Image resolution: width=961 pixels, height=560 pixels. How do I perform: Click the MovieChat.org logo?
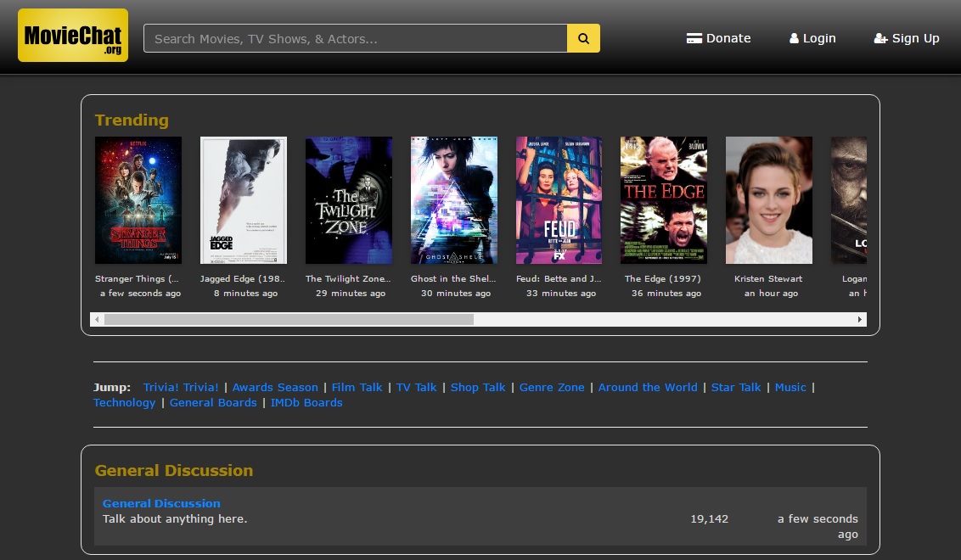tap(73, 36)
